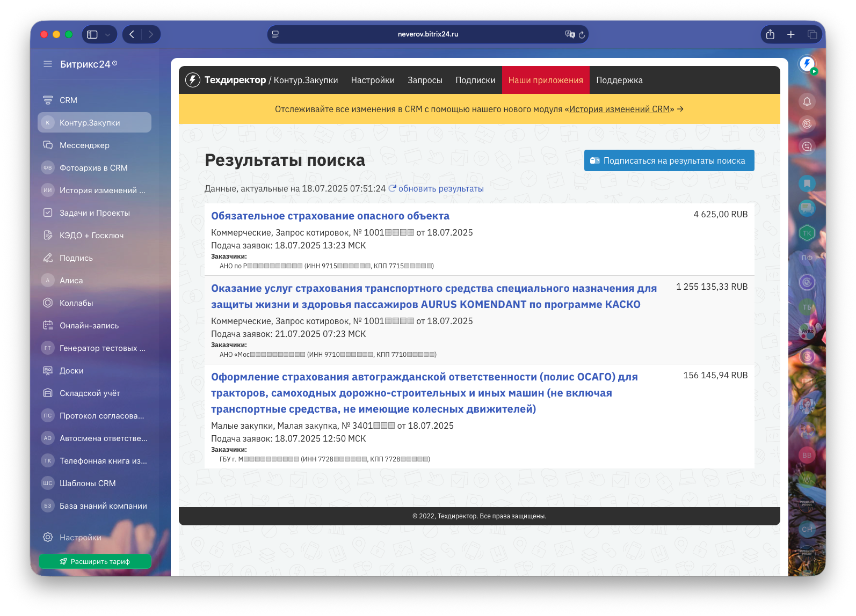Click the Safari share icon

pyautogui.click(x=770, y=34)
